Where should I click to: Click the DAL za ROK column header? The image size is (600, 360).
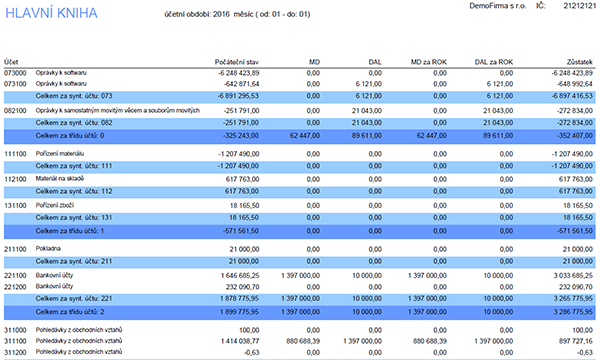(x=494, y=62)
